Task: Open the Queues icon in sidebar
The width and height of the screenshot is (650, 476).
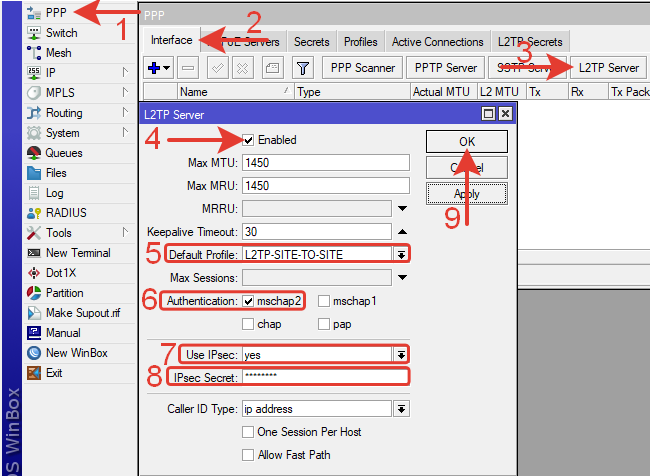Action: click(x=34, y=153)
